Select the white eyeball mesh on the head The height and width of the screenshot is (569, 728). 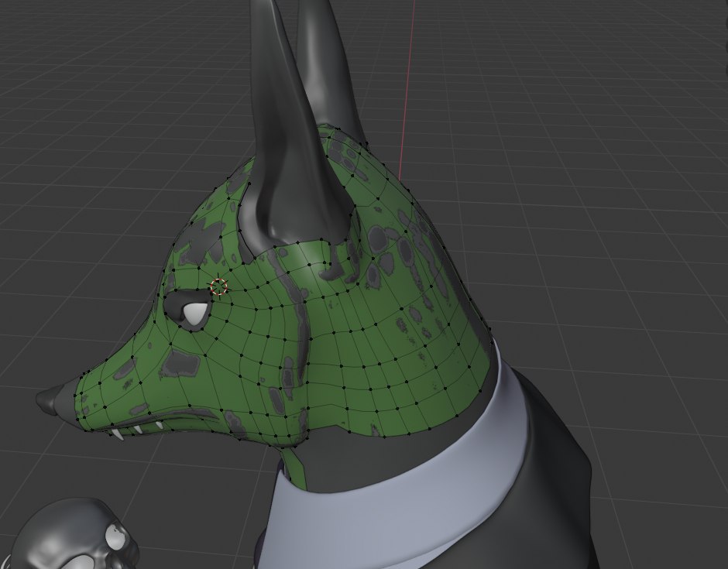coord(195,314)
